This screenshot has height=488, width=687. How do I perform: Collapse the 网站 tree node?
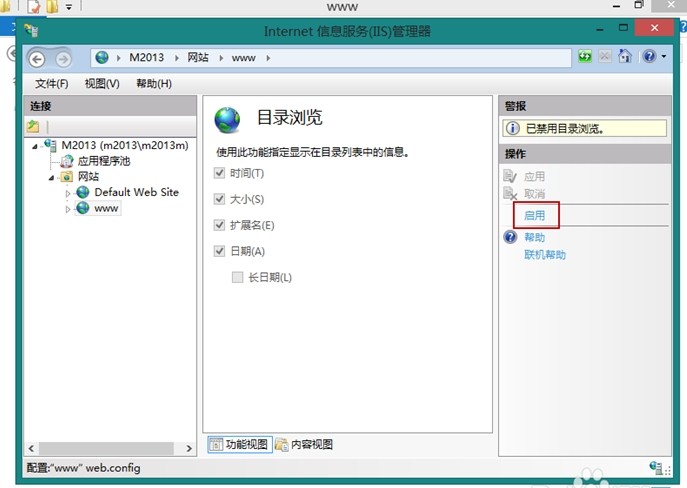[x=51, y=177]
